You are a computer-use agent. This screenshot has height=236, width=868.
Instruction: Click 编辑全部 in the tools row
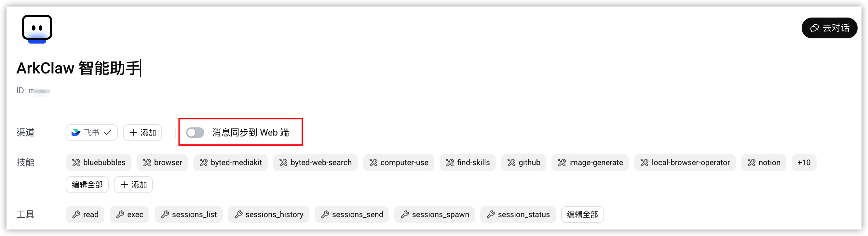[582, 215]
